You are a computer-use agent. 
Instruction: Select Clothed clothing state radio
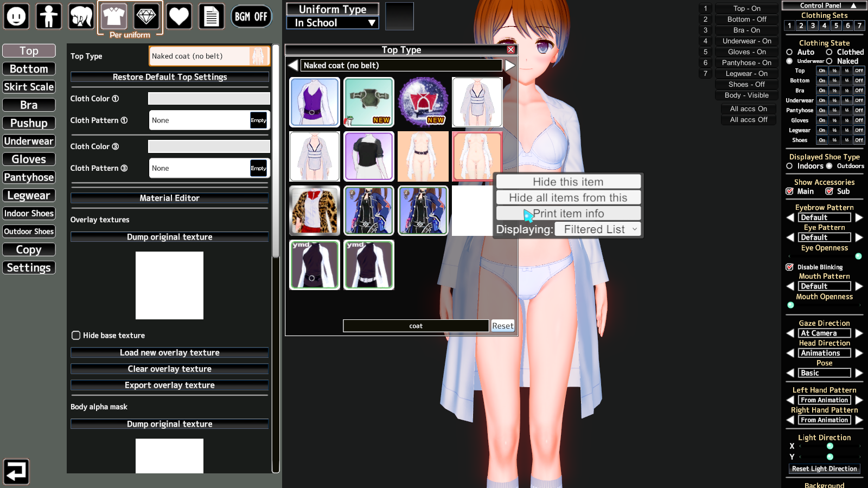829,52
